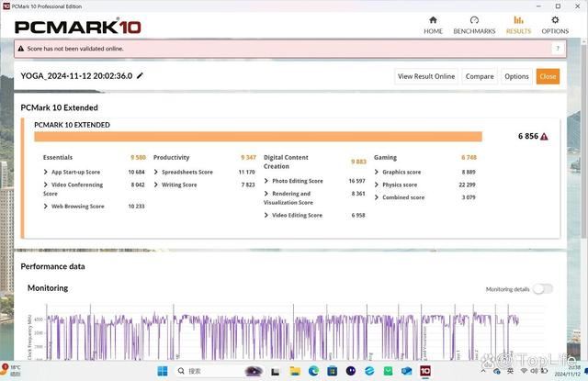The width and height of the screenshot is (588, 381).
Task: Click the score warning triangle icon
Action: (544, 136)
